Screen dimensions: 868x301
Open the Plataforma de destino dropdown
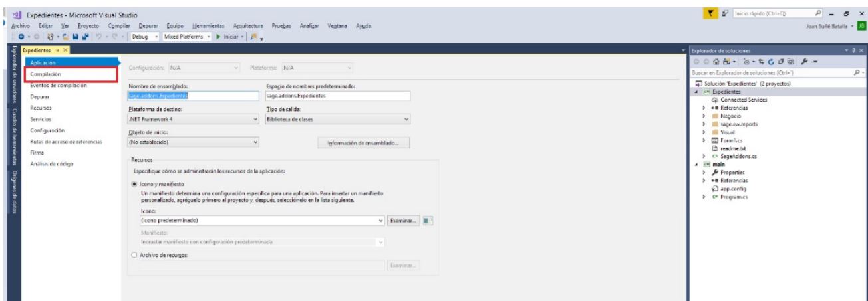tap(192, 119)
